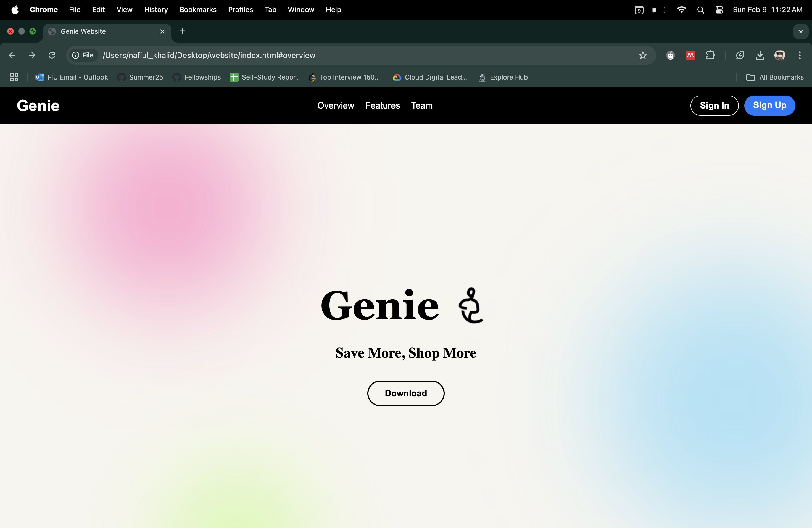Open a new tab with plus button
The image size is (812, 528).
click(182, 31)
